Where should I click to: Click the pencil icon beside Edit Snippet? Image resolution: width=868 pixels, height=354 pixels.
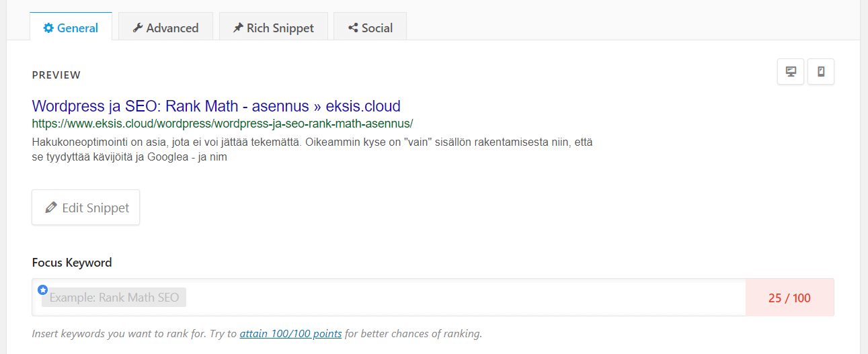(51, 208)
